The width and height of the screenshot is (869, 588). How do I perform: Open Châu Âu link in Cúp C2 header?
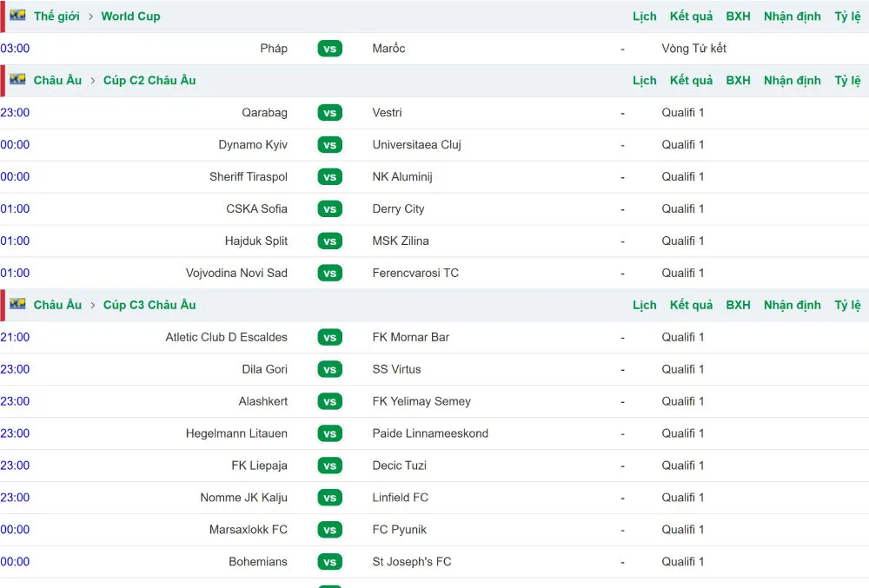tap(57, 80)
